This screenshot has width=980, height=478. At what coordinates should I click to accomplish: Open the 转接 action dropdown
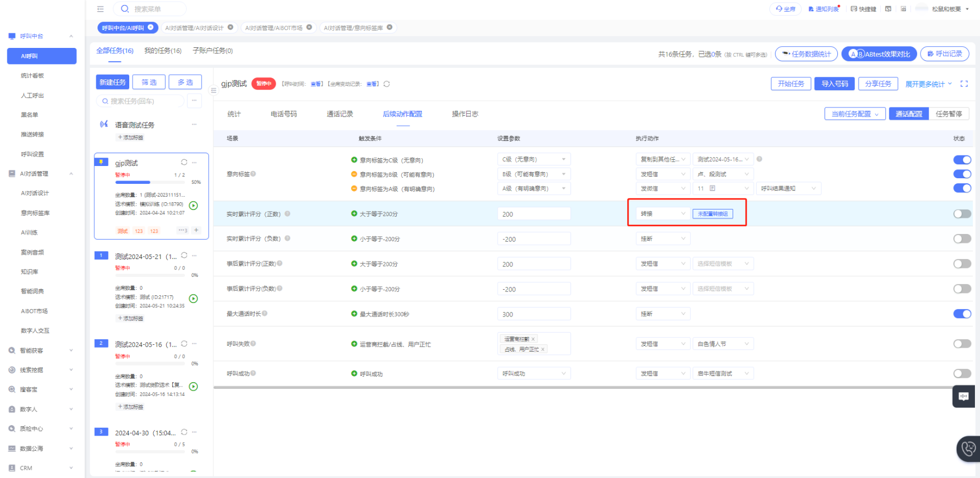tap(662, 214)
